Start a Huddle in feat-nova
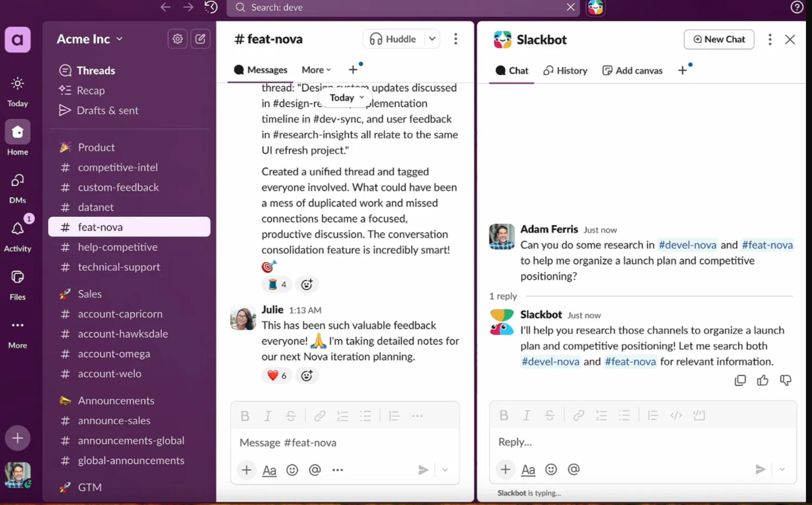Image resolution: width=812 pixels, height=505 pixels. tap(392, 39)
